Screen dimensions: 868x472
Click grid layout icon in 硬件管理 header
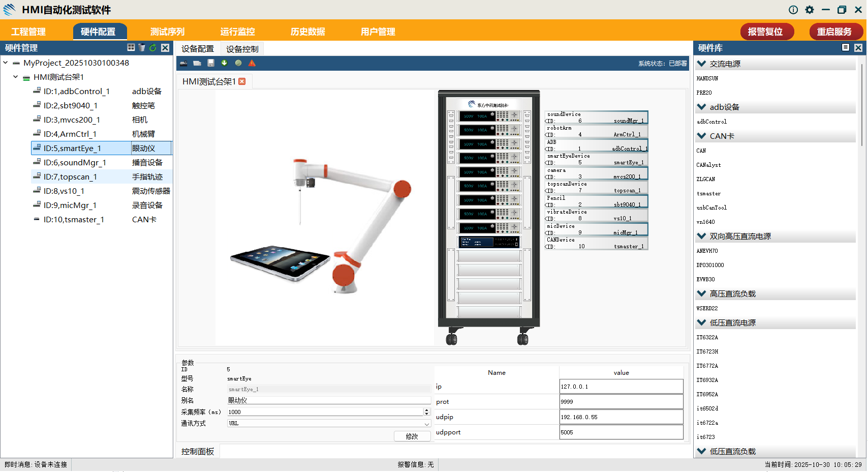click(x=131, y=48)
